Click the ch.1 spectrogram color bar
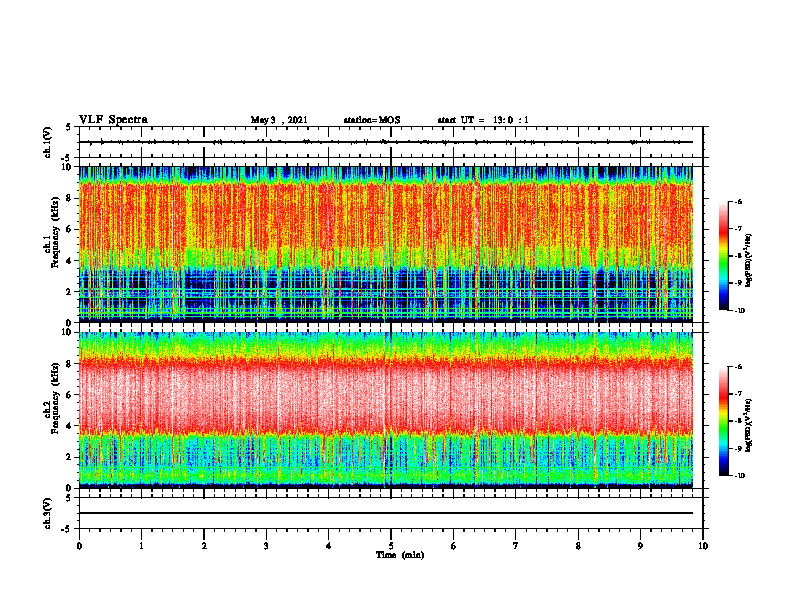Screen dimensions: 792x612 click(x=723, y=256)
